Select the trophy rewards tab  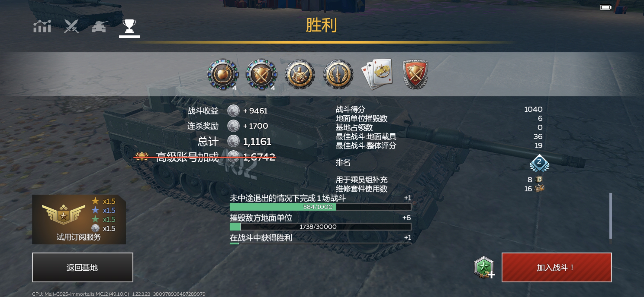(129, 26)
